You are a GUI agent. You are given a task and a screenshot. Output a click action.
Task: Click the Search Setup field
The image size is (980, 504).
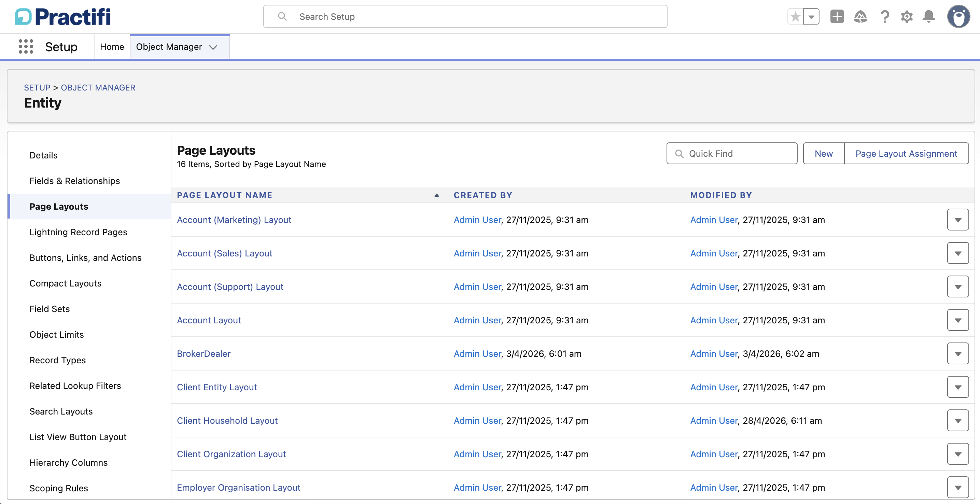[x=465, y=17]
